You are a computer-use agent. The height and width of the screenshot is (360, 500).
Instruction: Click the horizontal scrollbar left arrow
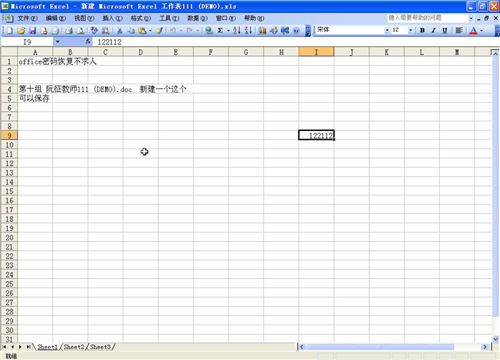point(302,347)
